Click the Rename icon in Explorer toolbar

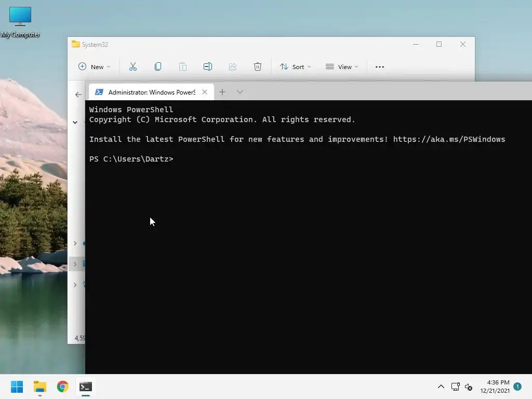pyautogui.click(x=208, y=67)
